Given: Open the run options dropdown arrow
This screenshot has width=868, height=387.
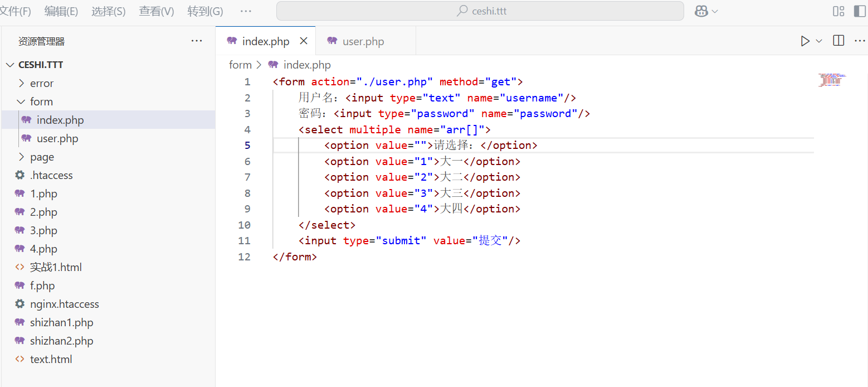Looking at the screenshot, I should pyautogui.click(x=819, y=41).
